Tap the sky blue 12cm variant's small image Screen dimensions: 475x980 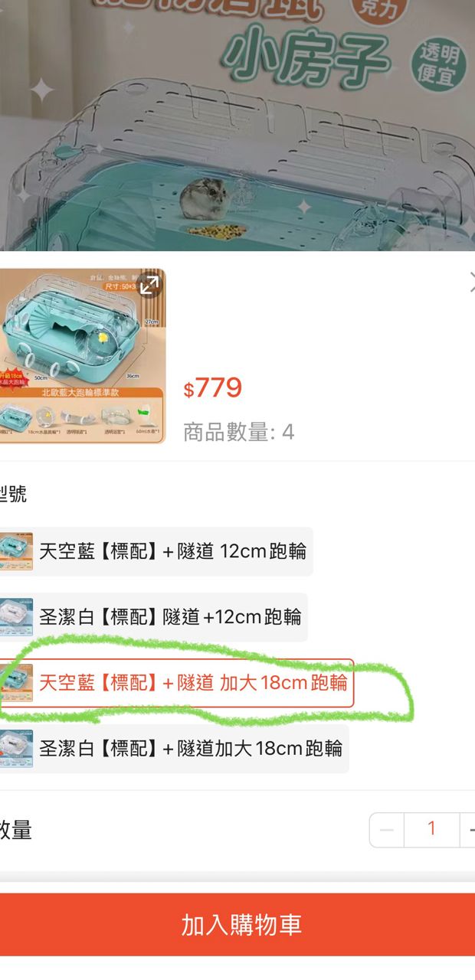16,551
